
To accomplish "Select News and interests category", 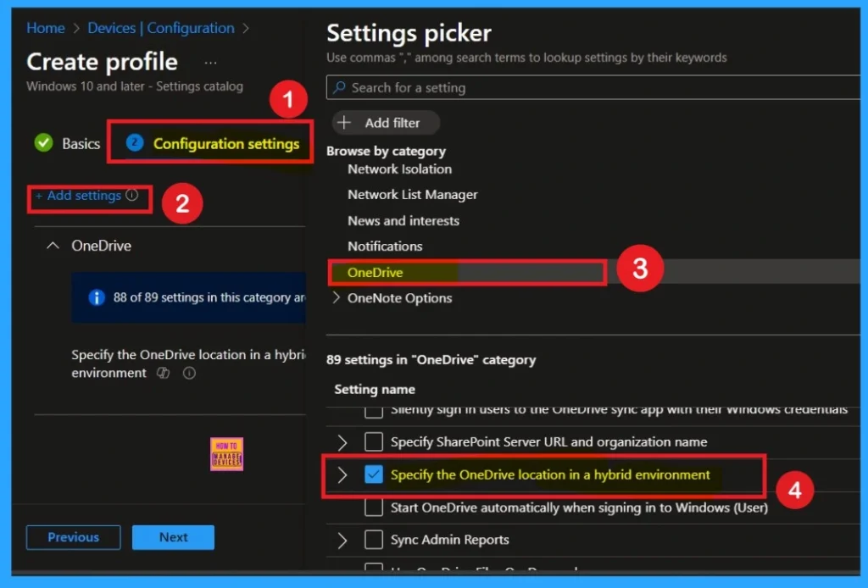I will click(x=403, y=220).
